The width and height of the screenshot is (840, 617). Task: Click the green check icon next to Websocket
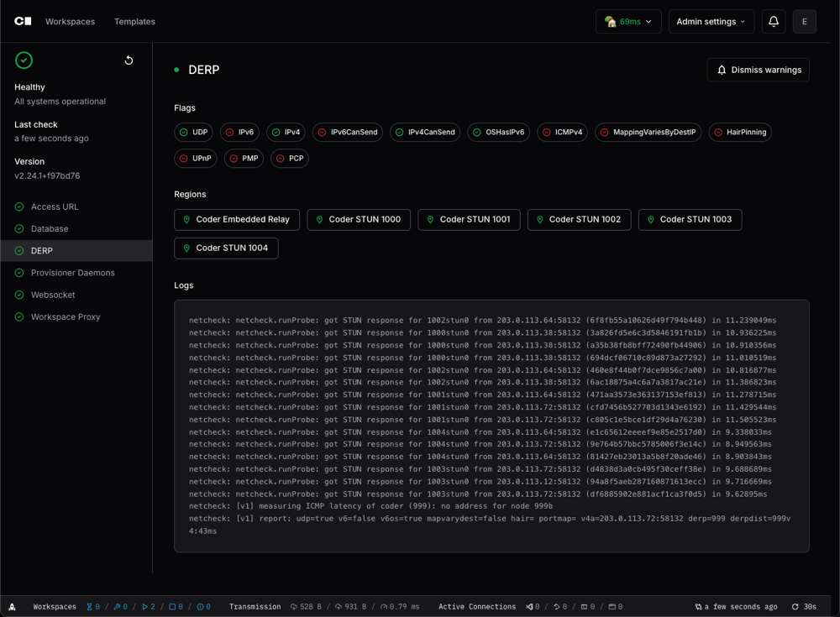tap(18, 295)
